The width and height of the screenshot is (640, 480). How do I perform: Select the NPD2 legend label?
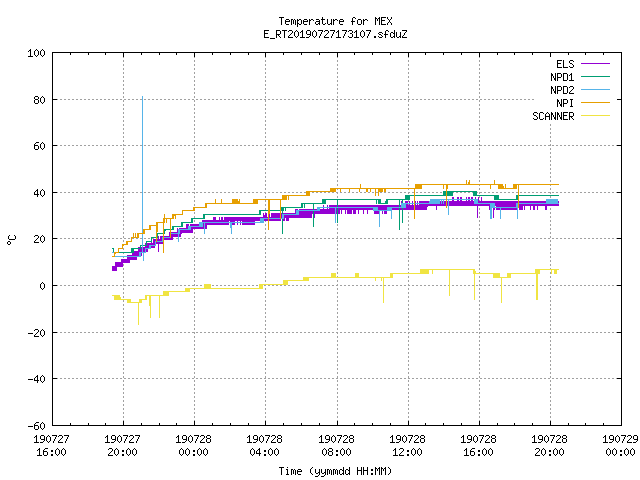tap(562, 90)
